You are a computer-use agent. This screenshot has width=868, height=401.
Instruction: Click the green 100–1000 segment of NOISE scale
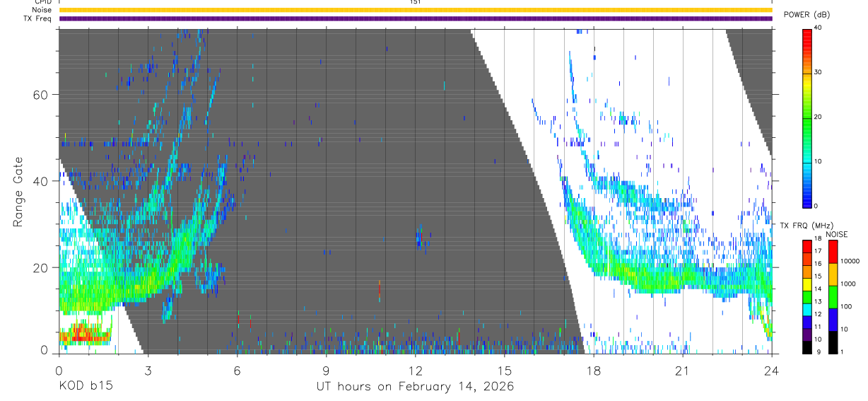[833, 296]
